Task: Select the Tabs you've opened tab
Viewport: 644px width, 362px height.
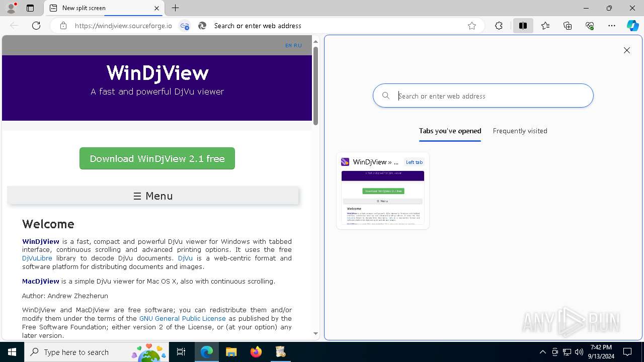Action: [450, 131]
